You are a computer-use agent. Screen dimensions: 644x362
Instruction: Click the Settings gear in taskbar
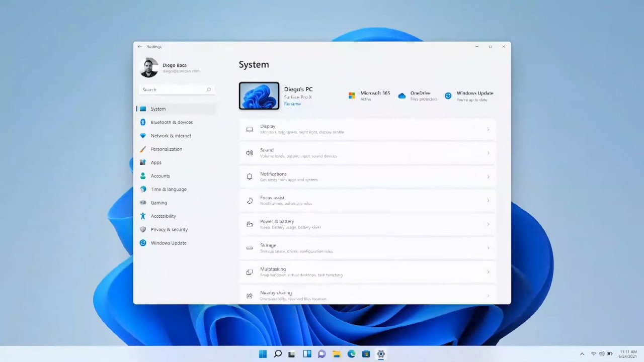381,354
